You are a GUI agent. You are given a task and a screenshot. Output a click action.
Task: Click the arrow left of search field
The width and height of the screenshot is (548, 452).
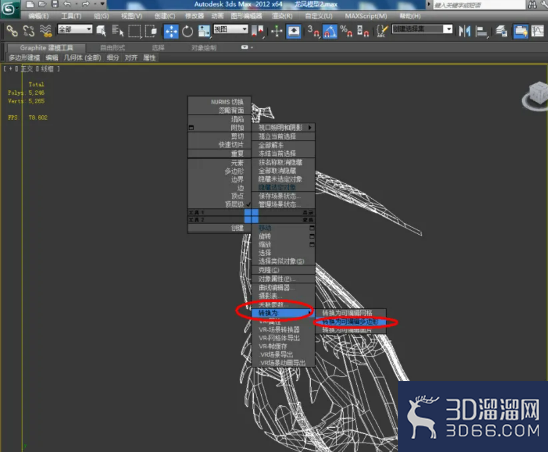coord(429,4)
